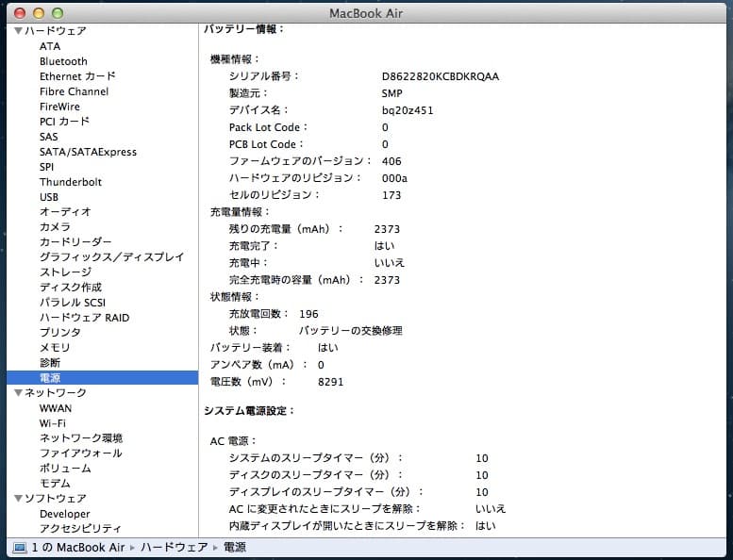The height and width of the screenshot is (560, 733).
Task: Select ATA in the sidebar
Action: 50,46
